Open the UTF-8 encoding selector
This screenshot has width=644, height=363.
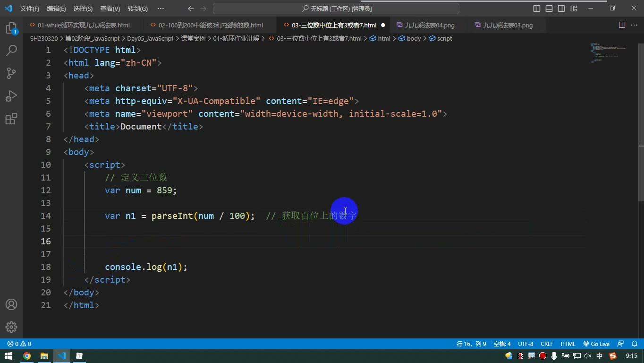tap(525, 344)
